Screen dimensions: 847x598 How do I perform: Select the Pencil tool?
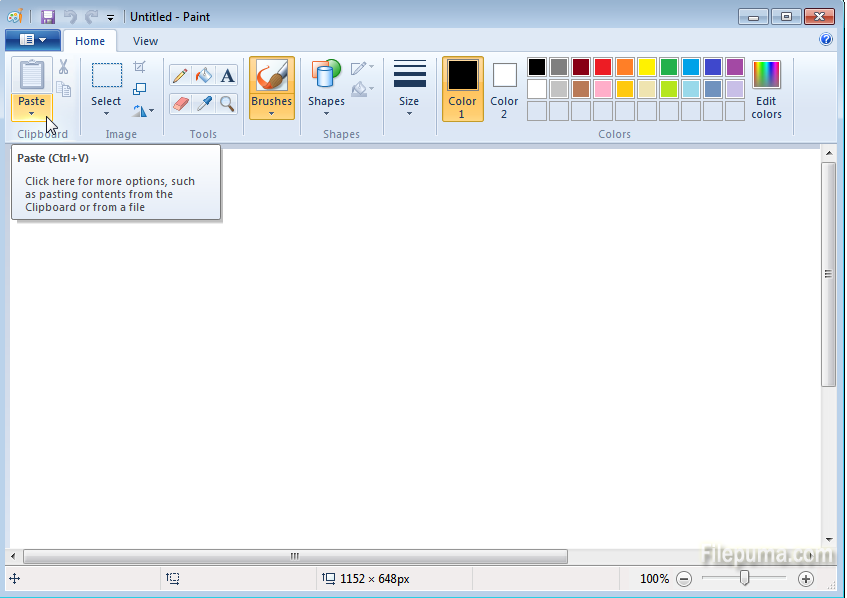click(180, 76)
